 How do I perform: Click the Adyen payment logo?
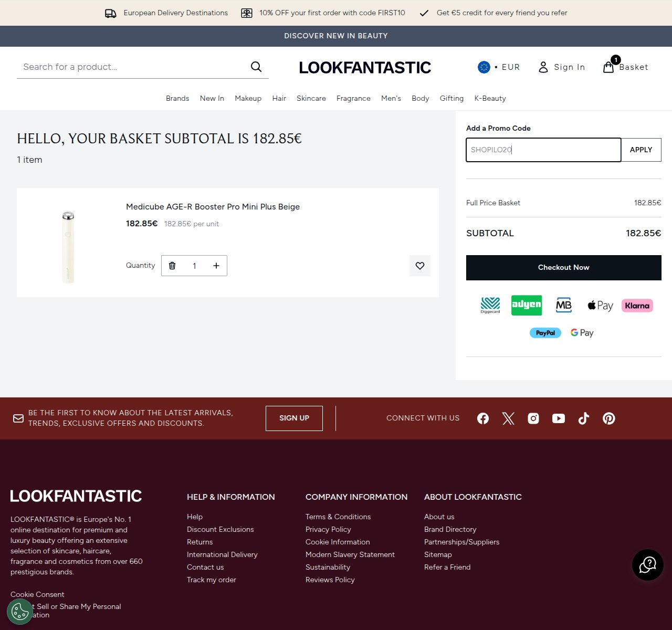click(527, 305)
